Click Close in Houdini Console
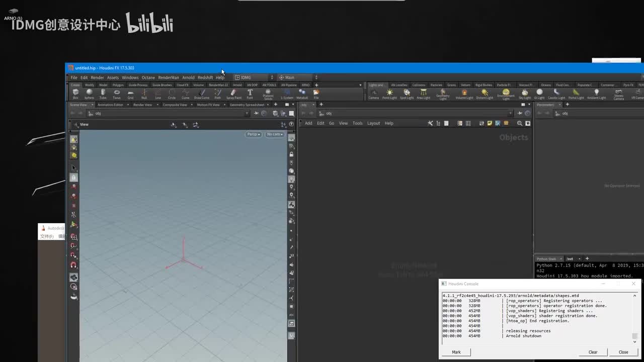This screenshot has height=362, width=644. click(x=623, y=352)
